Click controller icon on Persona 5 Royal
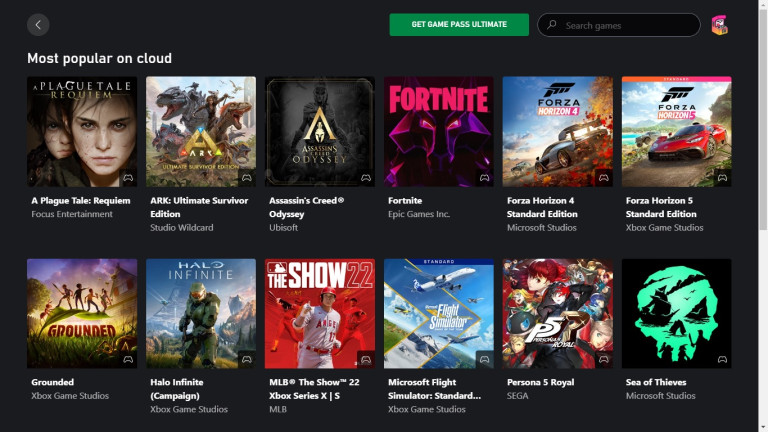The width and height of the screenshot is (768, 432). click(x=603, y=360)
